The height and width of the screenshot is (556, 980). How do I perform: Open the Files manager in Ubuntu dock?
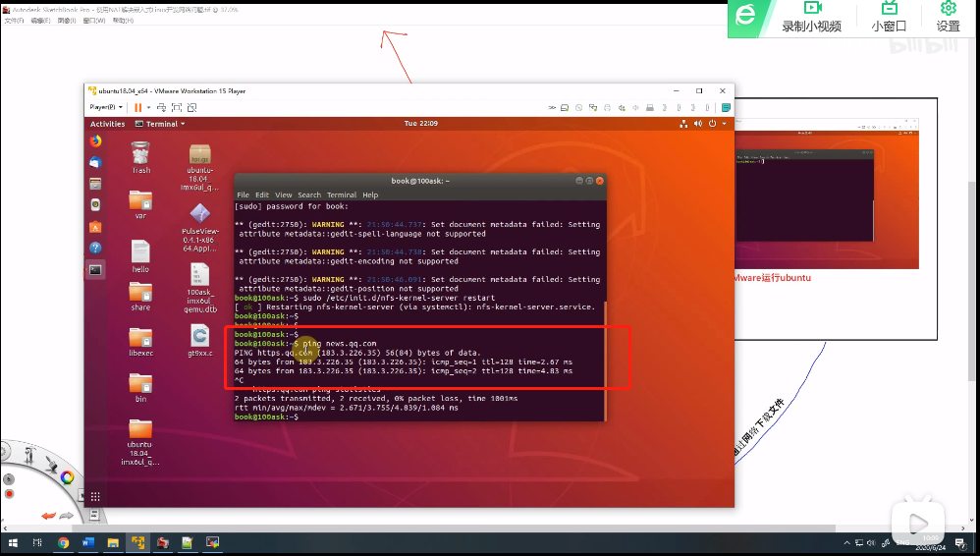[95, 184]
